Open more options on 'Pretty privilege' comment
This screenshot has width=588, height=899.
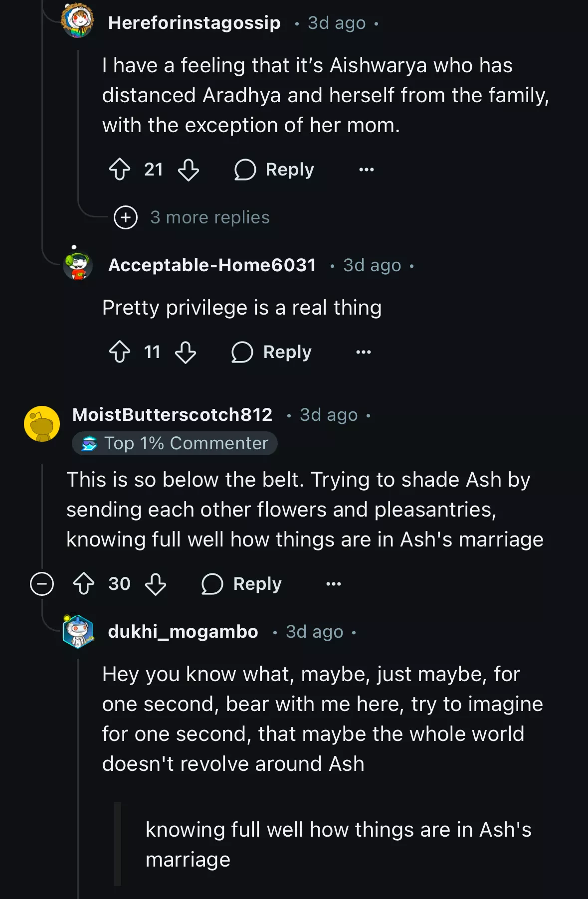click(364, 352)
